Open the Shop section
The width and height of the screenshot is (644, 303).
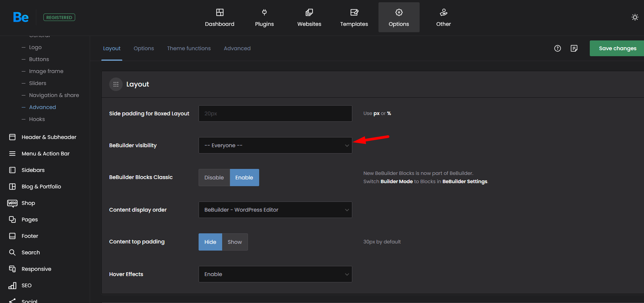pyautogui.click(x=28, y=203)
